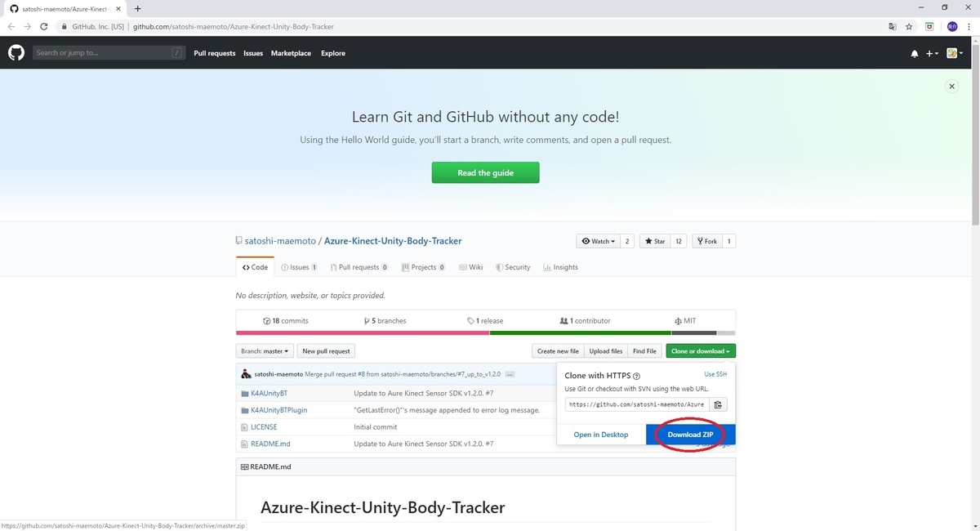Open the Branch: master dropdown
The height and width of the screenshot is (531, 980).
pyautogui.click(x=265, y=351)
